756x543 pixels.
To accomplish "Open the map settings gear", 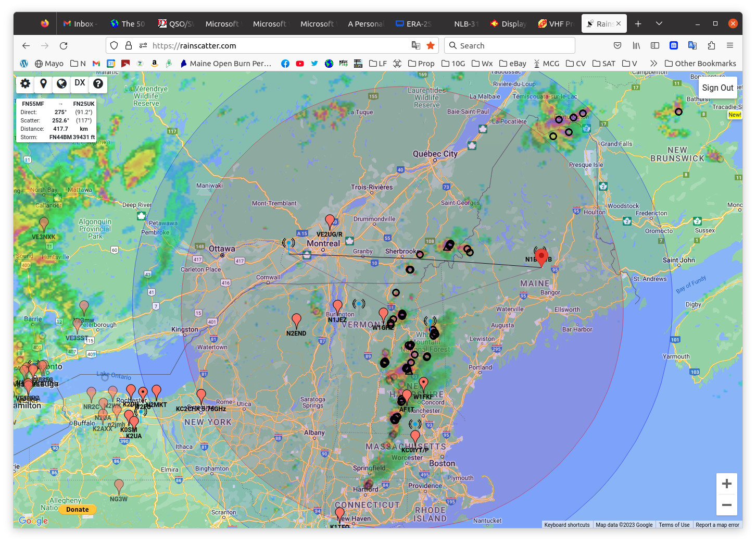I will click(x=25, y=83).
